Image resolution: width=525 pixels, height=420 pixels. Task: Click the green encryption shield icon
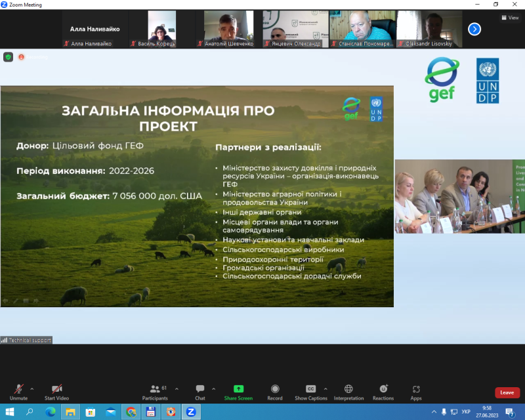pos(8,57)
